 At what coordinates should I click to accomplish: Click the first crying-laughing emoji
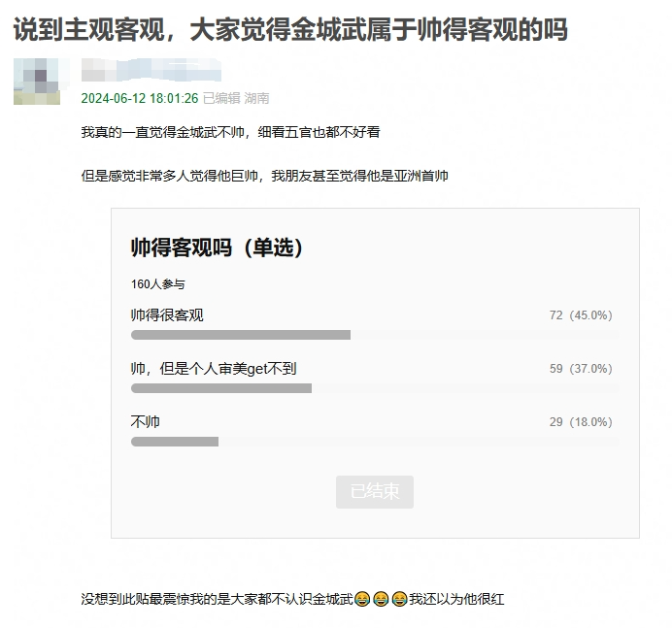click(x=362, y=600)
